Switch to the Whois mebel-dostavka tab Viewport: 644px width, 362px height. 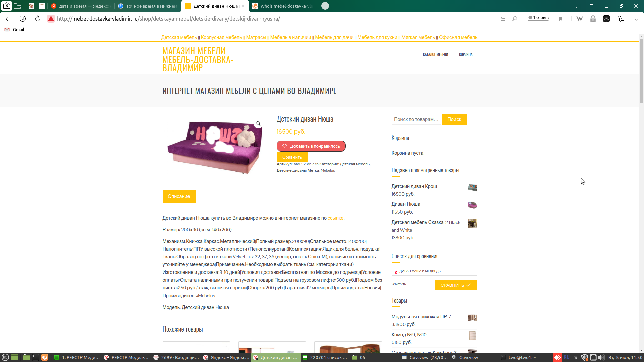pyautogui.click(x=283, y=6)
